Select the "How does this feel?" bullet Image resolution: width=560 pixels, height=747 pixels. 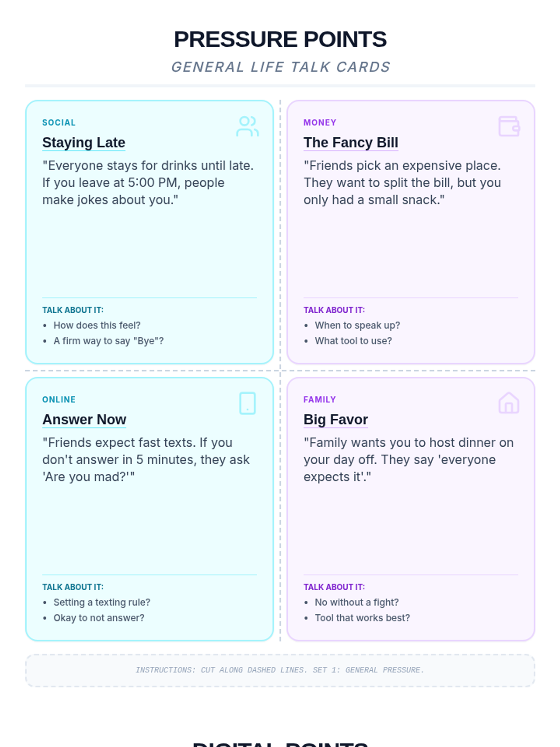click(97, 325)
